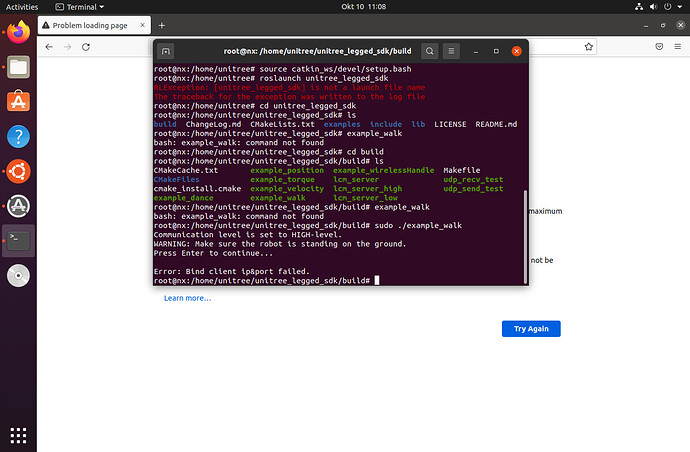Viewport: 690px width, 452px height.
Task: Launch Ubuntu Software from the dock
Action: pyautogui.click(x=18, y=102)
